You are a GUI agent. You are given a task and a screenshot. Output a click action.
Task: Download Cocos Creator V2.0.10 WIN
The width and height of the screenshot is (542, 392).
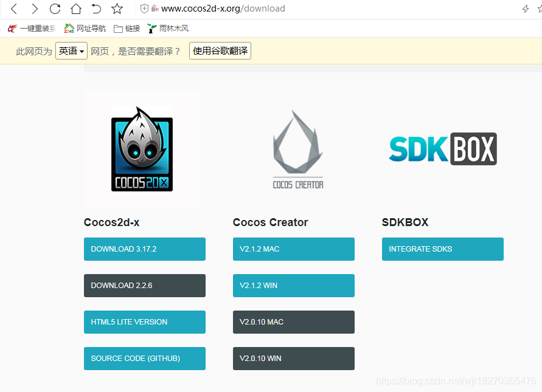[294, 359]
